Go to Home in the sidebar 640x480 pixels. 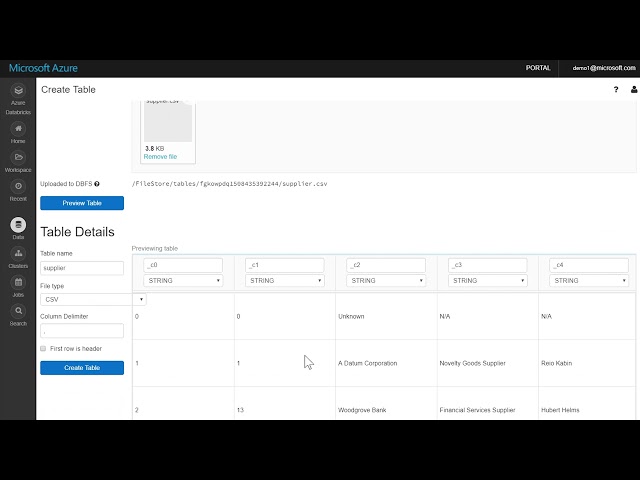18,133
